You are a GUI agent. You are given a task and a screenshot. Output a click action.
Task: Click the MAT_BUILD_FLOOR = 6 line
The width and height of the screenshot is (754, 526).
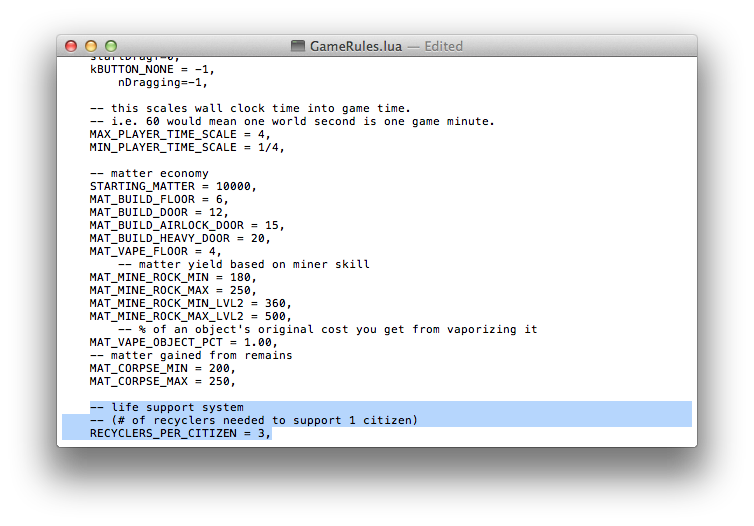[x=158, y=199]
